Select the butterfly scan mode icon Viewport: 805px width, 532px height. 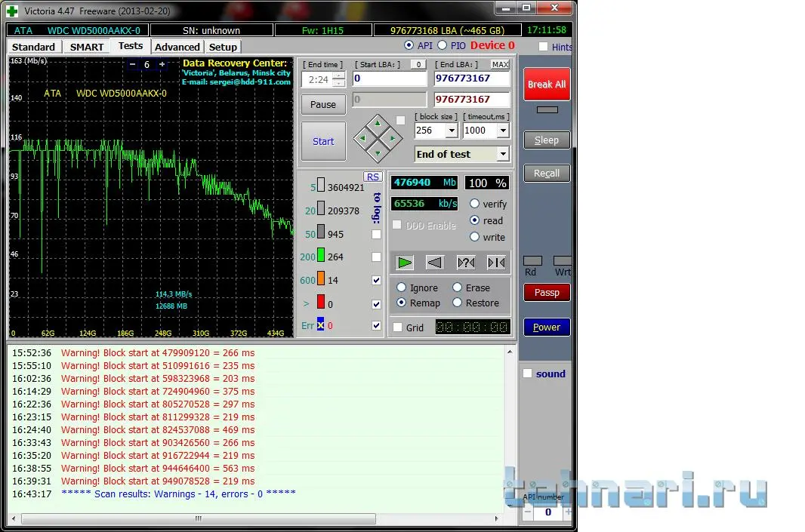pyautogui.click(x=496, y=263)
